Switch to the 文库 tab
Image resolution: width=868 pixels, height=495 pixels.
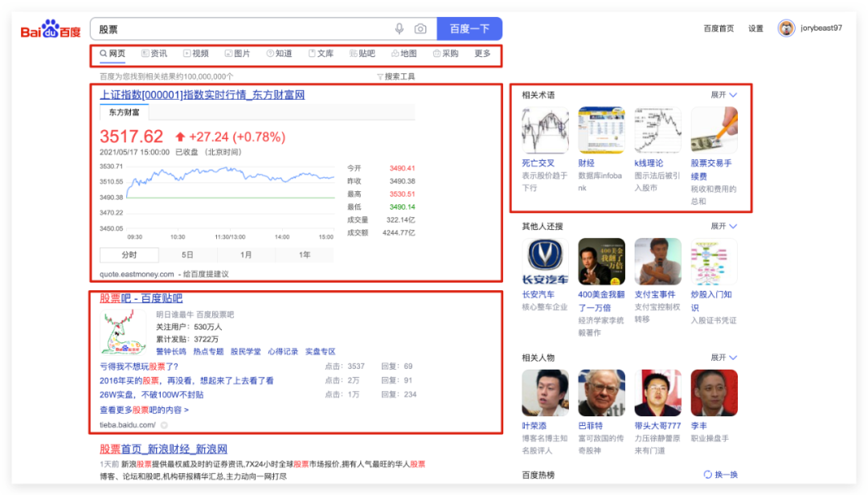[321, 54]
